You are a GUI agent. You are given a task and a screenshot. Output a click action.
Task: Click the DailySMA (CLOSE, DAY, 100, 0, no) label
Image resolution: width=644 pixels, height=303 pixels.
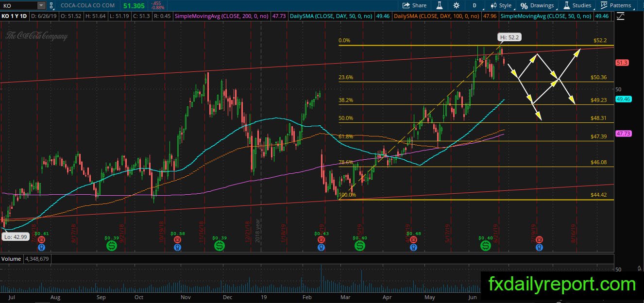point(437,16)
